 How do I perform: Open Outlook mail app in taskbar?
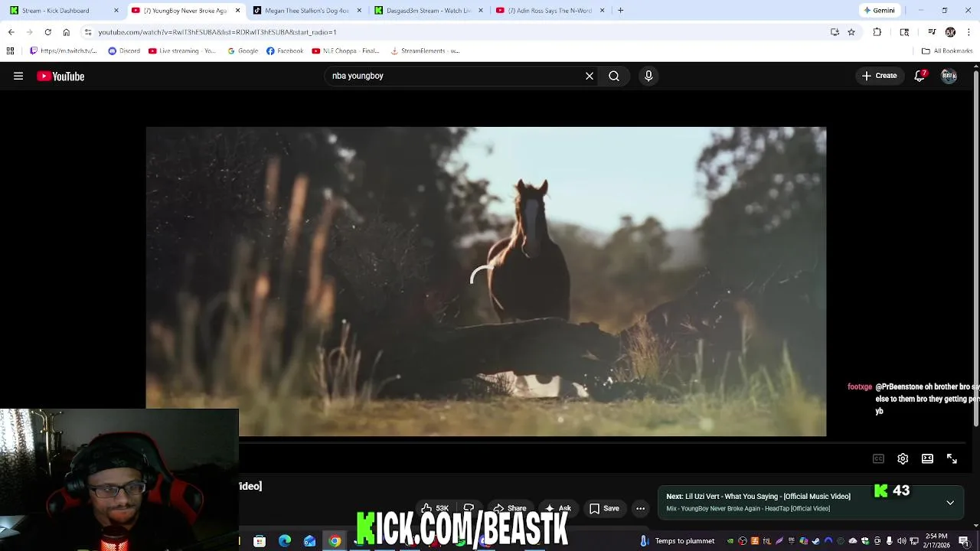pyautogui.click(x=309, y=541)
